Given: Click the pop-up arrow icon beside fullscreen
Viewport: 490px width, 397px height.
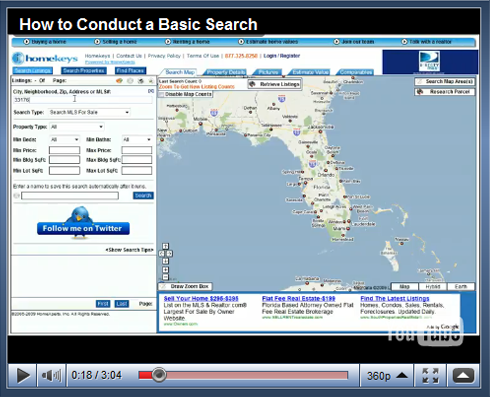Looking at the screenshot, I should [x=463, y=376].
